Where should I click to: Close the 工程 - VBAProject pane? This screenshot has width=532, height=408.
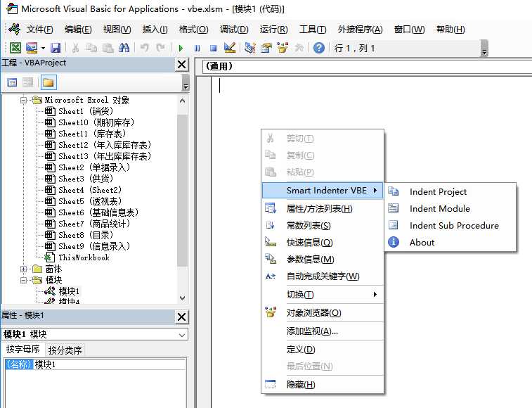[x=181, y=64]
